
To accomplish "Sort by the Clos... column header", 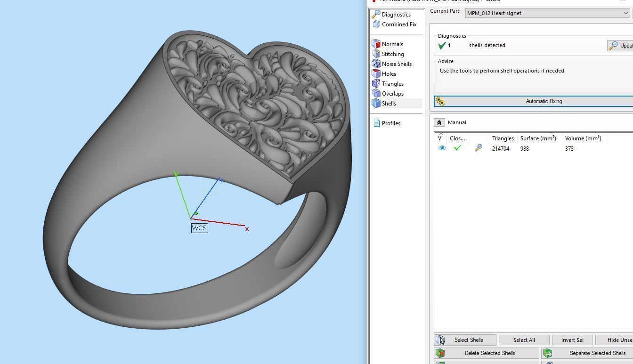I will (457, 138).
